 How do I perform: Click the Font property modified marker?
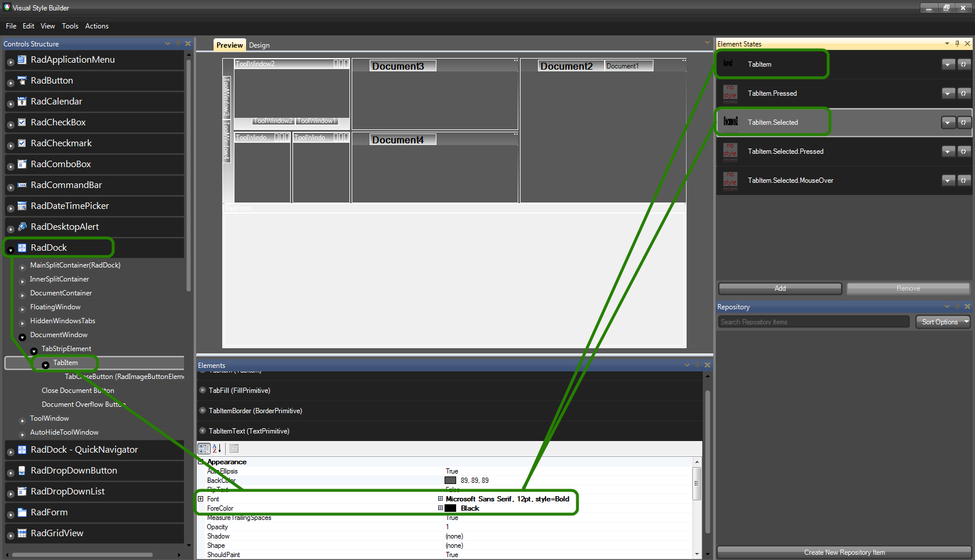[440, 498]
